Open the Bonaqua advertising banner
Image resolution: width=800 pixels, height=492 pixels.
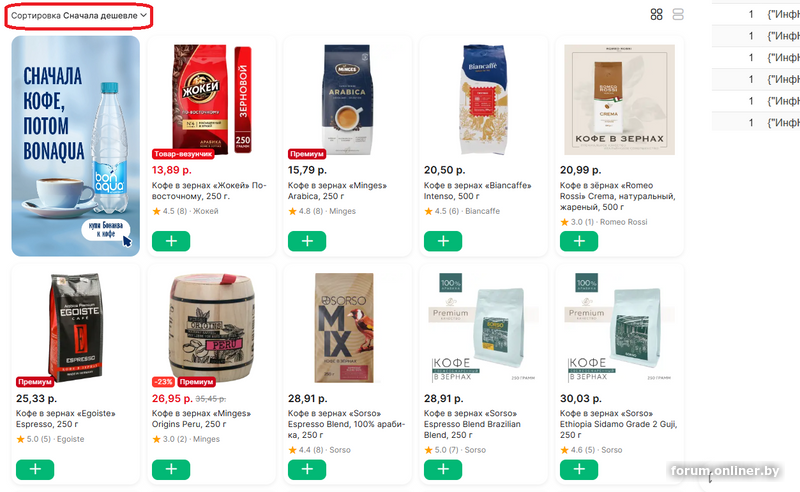(x=76, y=146)
